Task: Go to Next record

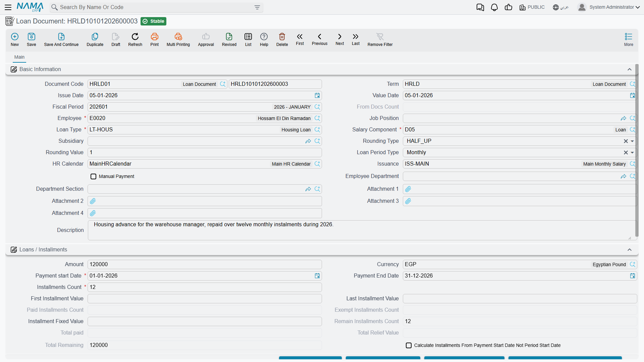Action: tap(340, 39)
